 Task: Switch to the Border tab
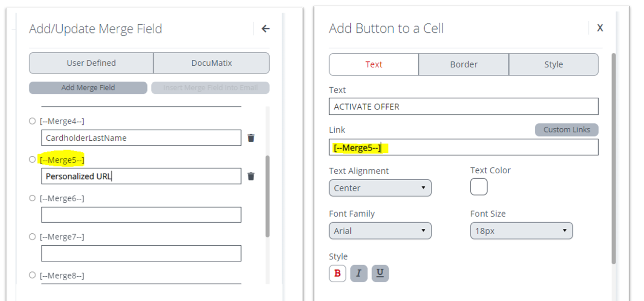coord(463,64)
